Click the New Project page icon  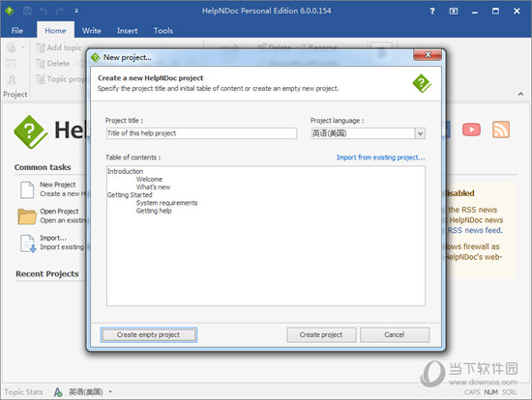click(x=27, y=189)
